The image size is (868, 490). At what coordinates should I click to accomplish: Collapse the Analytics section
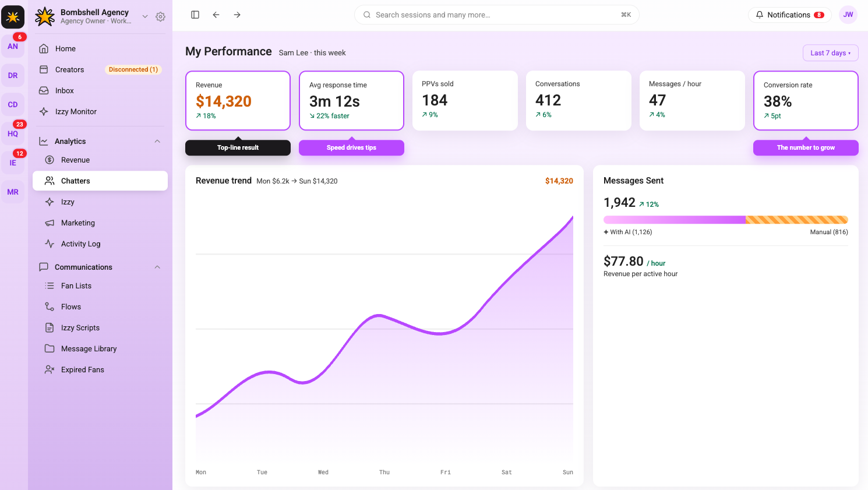coord(157,141)
